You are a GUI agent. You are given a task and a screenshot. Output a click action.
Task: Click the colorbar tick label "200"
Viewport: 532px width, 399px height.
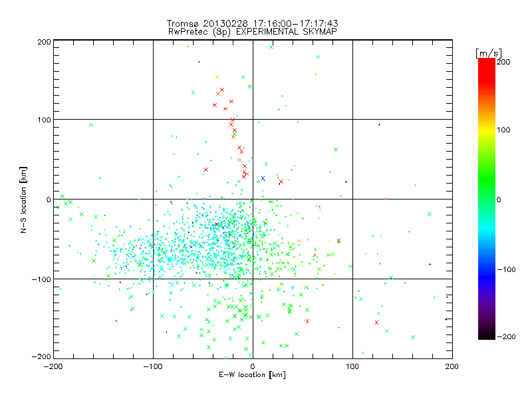tap(503, 62)
